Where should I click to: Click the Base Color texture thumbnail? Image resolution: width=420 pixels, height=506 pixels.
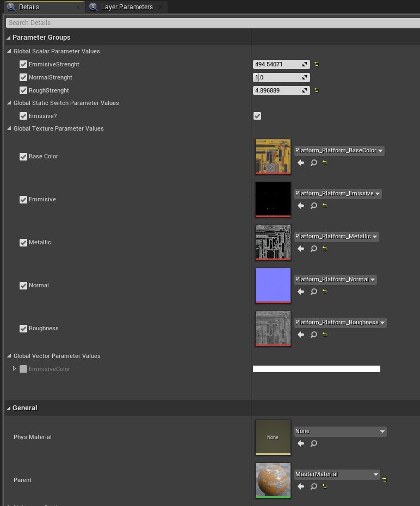pos(273,157)
